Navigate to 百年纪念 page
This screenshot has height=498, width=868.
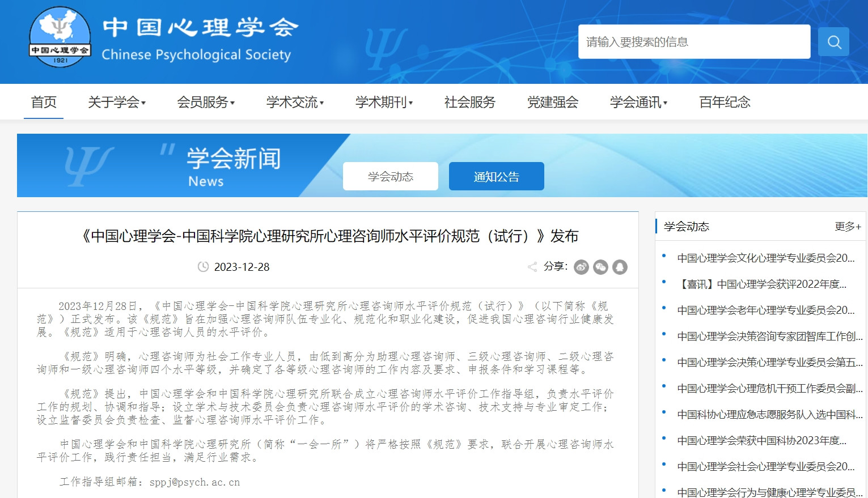725,103
